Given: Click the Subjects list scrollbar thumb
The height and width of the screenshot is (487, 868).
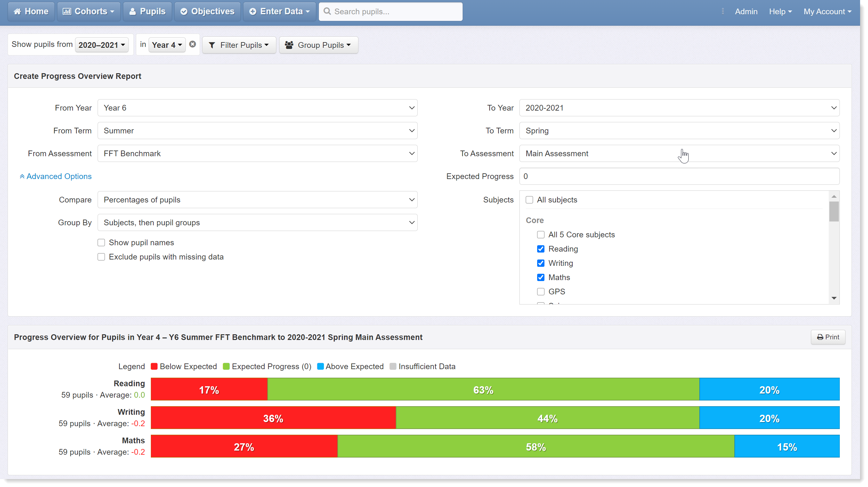Looking at the screenshot, I should coord(834,212).
